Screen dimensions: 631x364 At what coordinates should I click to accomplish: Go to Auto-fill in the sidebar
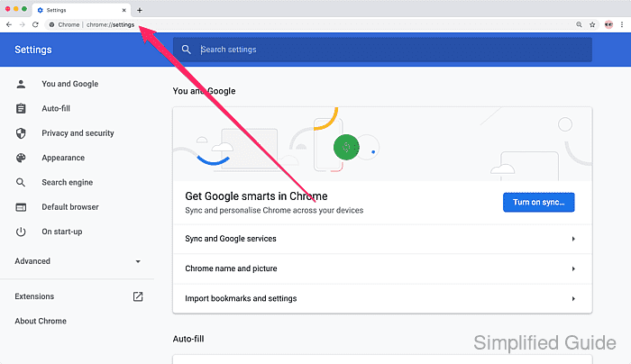point(56,109)
